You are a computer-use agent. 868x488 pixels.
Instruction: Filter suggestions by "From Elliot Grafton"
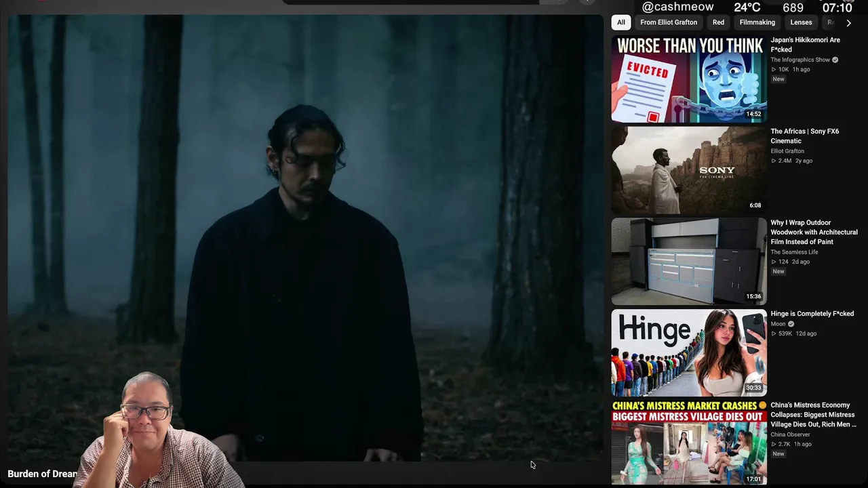coord(669,22)
